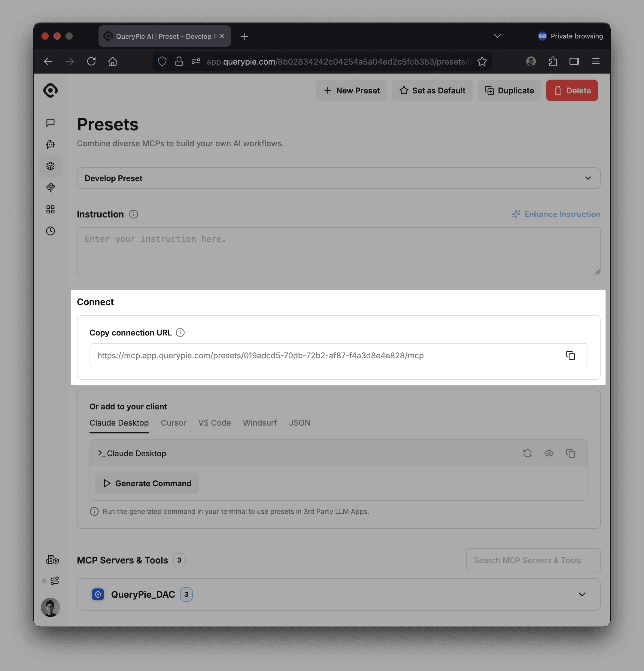Click Set as Default for this preset
The height and width of the screenshot is (671, 644).
(432, 90)
